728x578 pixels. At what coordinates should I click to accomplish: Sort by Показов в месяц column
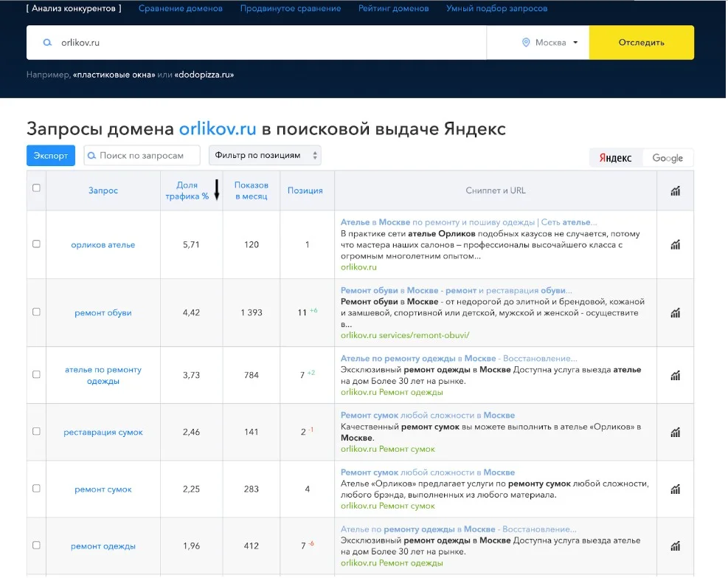(252, 190)
